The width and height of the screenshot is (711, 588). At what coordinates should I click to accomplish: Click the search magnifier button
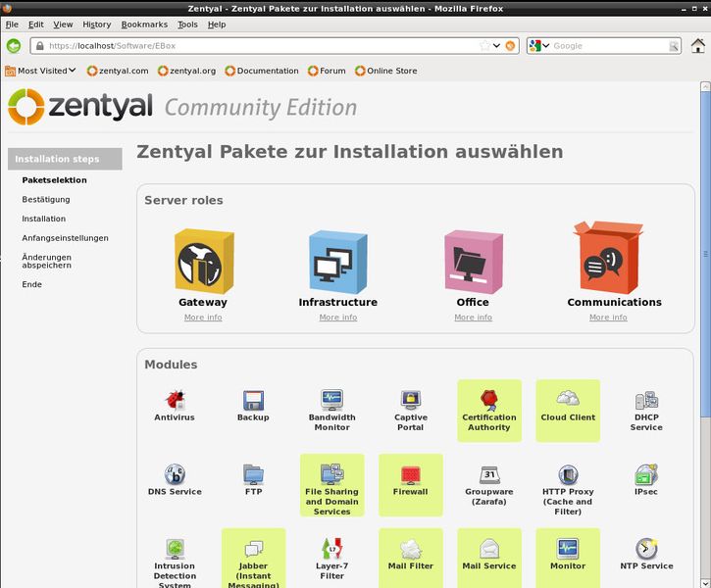pyautogui.click(x=674, y=46)
